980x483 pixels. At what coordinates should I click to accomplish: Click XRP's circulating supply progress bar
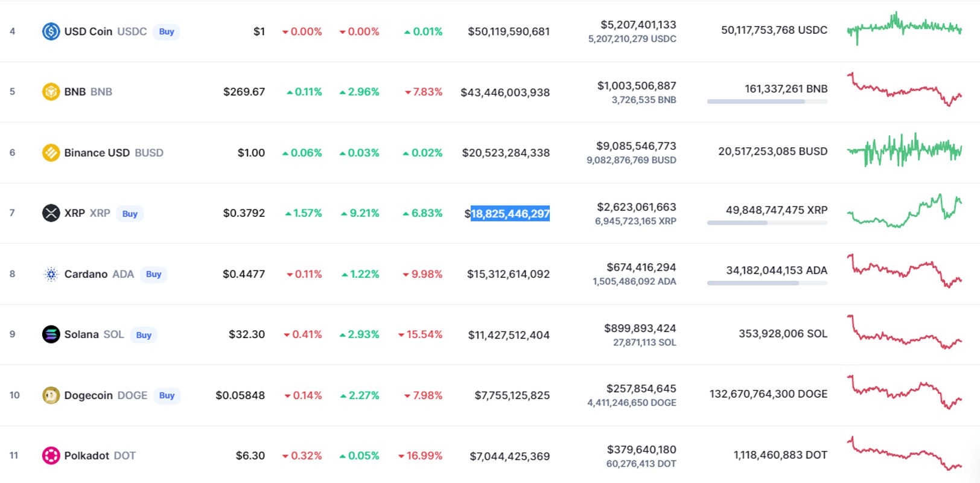767,223
